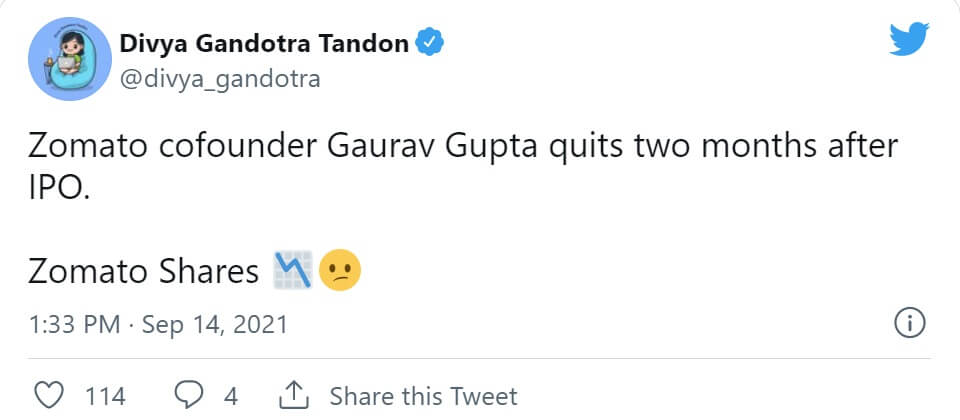Screen dimensions: 960x420
Task: Click the @divya_gandotra handle
Action: 220,78
